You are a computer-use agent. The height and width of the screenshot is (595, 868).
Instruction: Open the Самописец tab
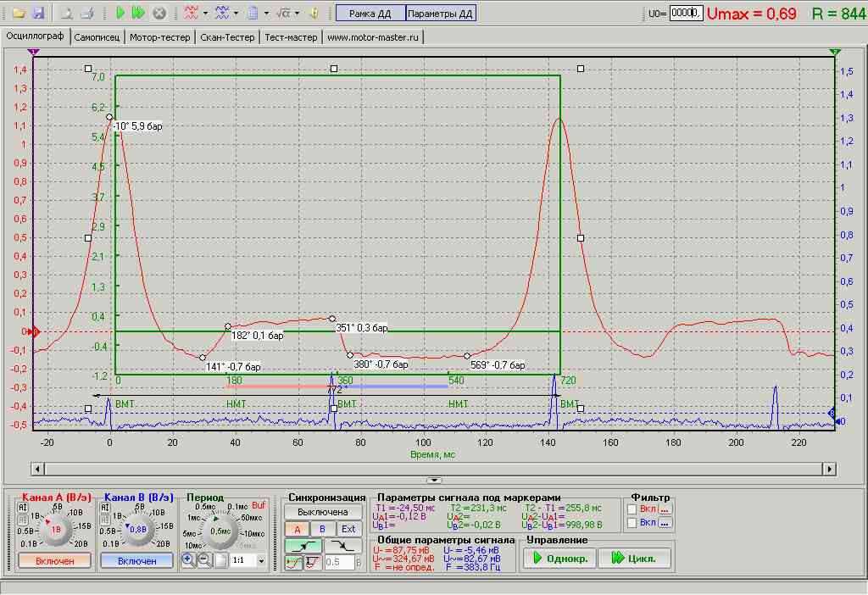[x=97, y=37]
